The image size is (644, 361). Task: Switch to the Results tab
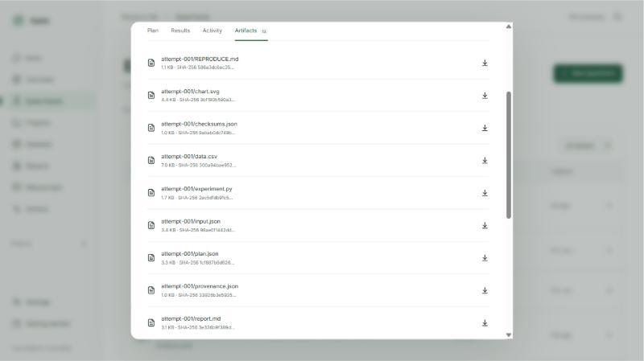180,31
